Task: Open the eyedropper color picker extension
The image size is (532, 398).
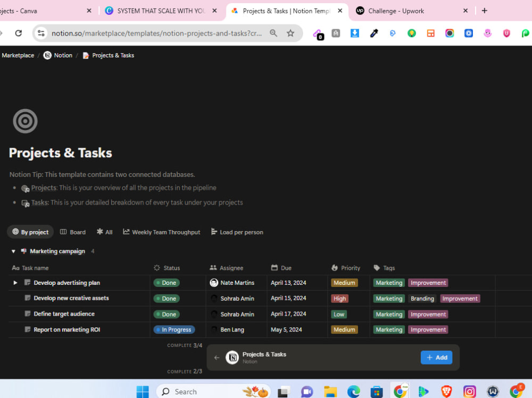Action: [374, 33]
